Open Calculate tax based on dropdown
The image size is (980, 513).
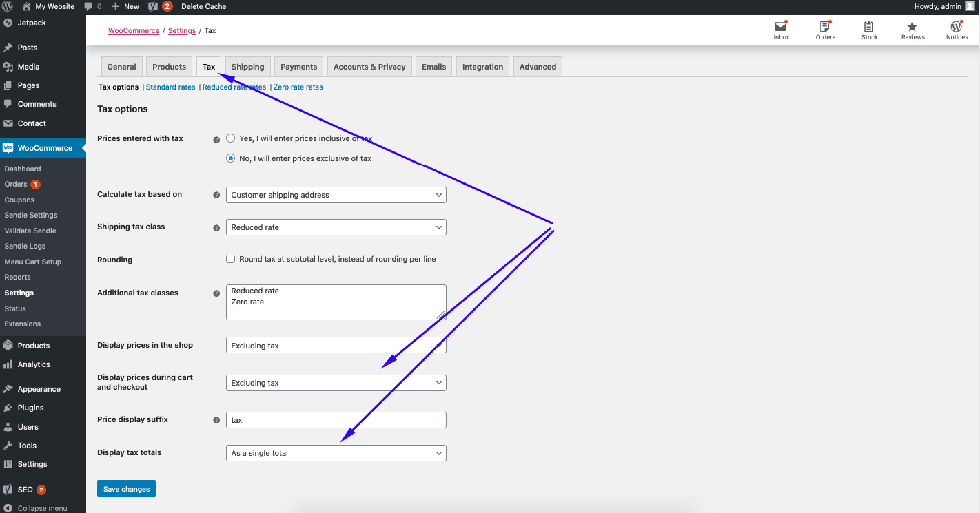click(x=336, y=195)
